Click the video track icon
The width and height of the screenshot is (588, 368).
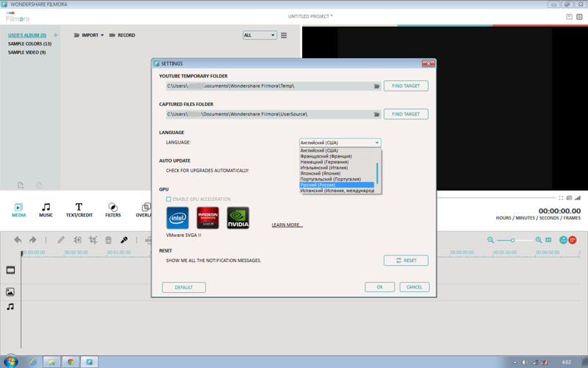click(x=10, y=270)
